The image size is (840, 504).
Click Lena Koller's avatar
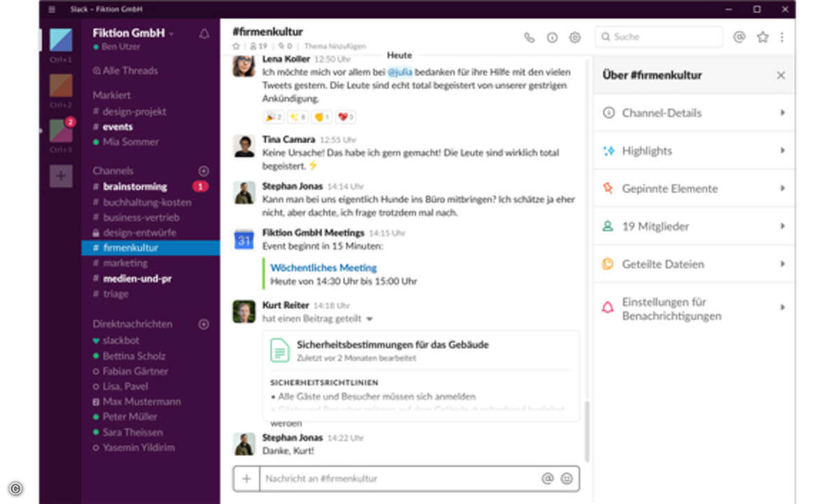tap(244, 66)
